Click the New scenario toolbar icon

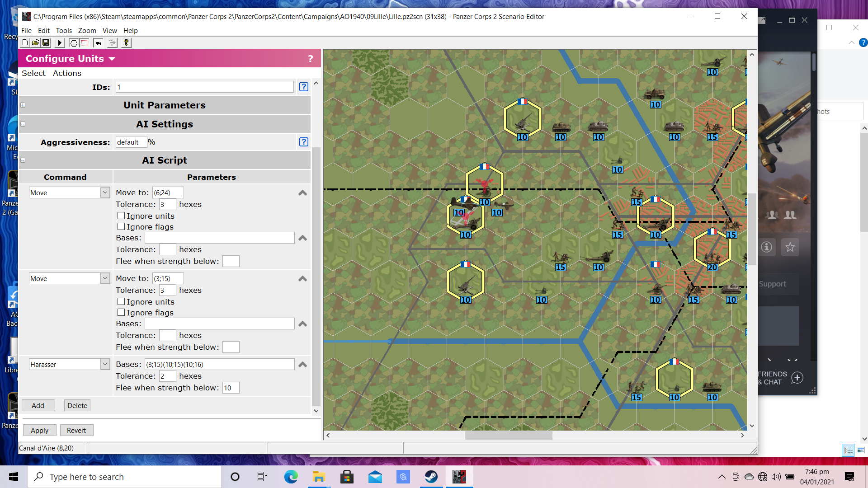(25, 43)
